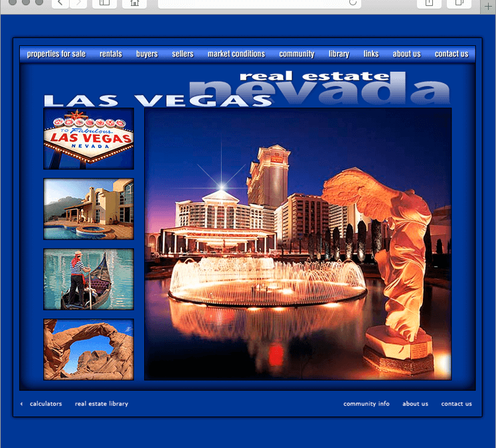Follow the calculators footer link
The image size is (496, 448).
pos(46,404)
